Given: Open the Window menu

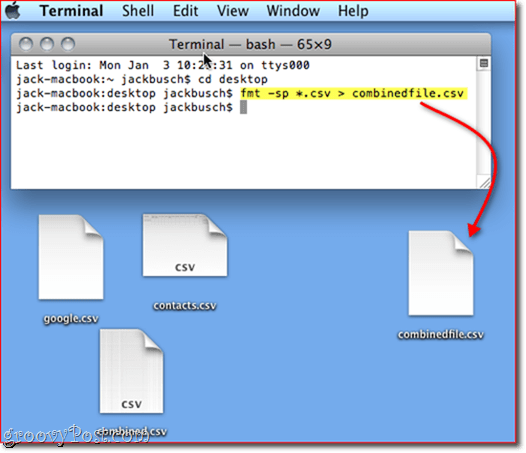Looking at the screenshot, I should point(293,11).
